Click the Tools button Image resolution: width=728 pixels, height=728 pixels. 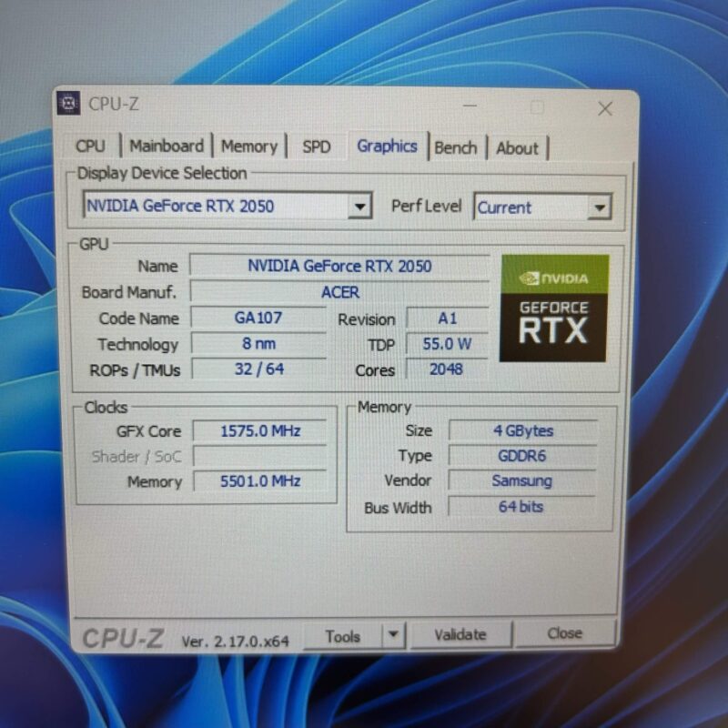tap(343, 636)
